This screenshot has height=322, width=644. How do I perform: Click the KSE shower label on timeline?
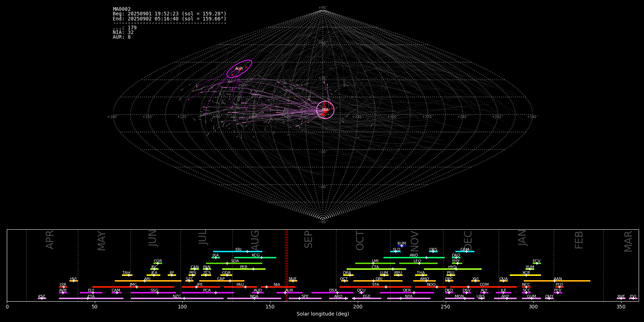(42, 296)
